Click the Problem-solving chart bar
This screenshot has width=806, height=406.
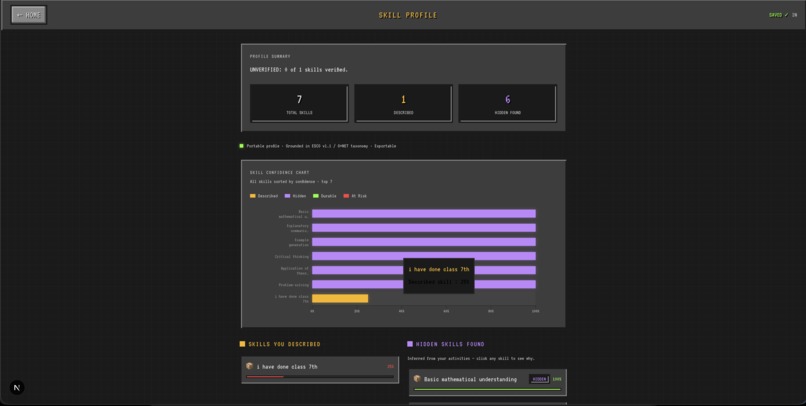(x=424, y=284)
